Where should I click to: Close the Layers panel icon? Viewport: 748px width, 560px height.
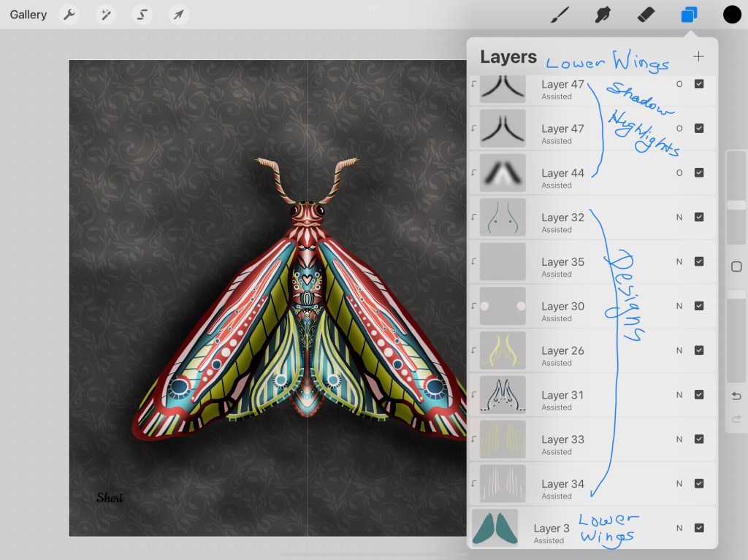click(x=689, y=15)
